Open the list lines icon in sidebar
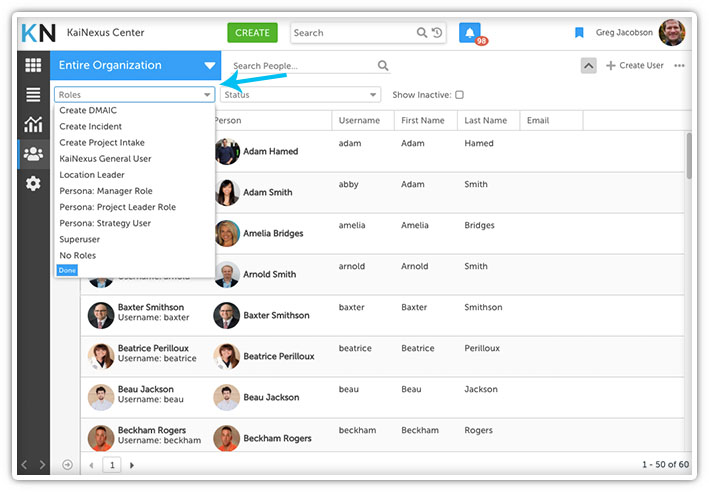709x492 pixels. (x=33, y=95)
